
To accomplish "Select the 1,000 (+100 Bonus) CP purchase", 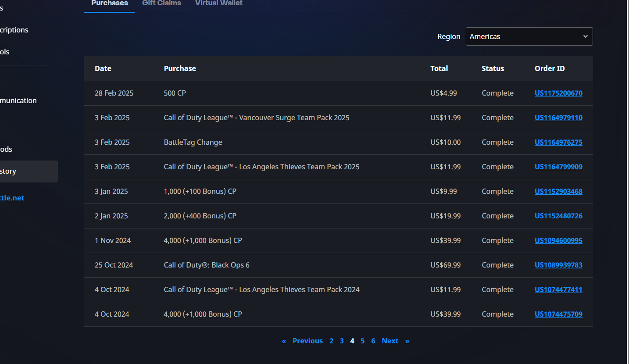I will coord(200,191).
